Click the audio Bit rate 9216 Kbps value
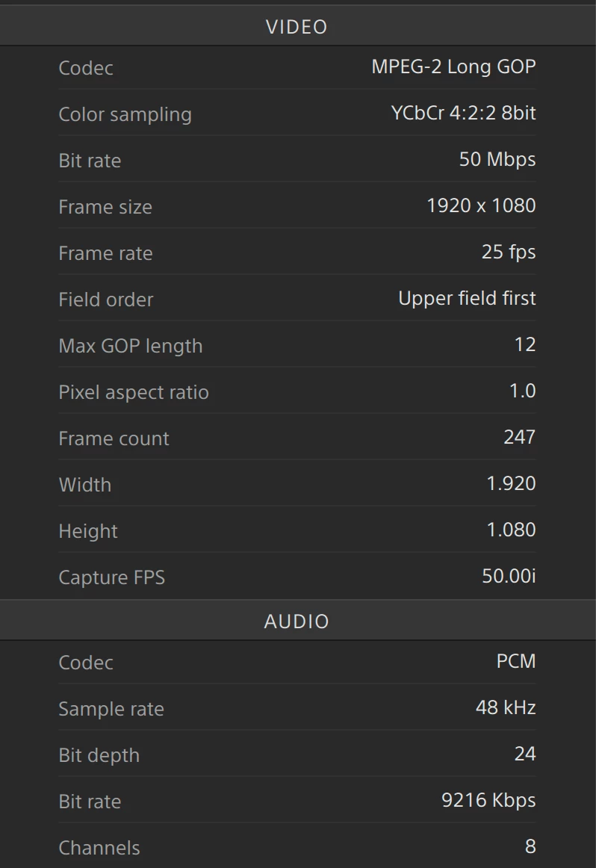Viewport: 596px width, 868px height. pyautogui.click(x=488, y=800)
